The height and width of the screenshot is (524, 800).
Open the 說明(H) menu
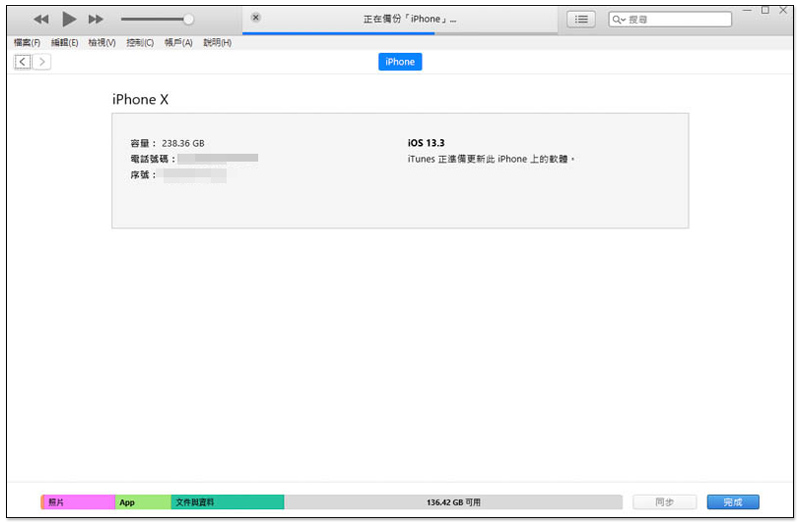217,43
